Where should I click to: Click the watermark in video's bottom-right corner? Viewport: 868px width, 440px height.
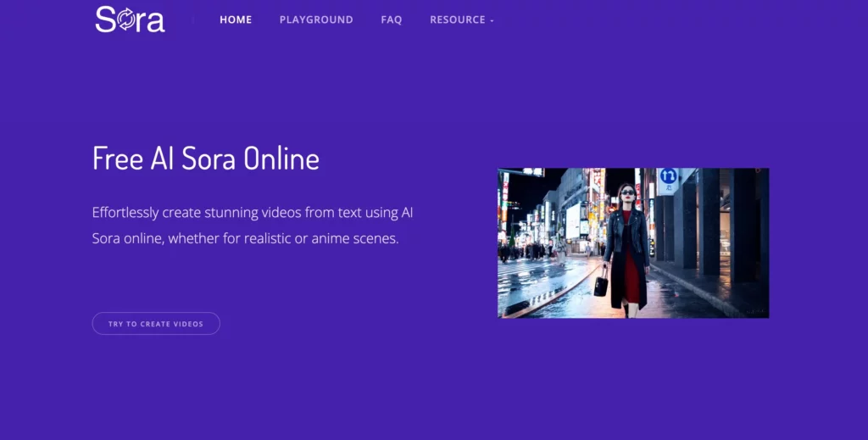click(754, 311)
